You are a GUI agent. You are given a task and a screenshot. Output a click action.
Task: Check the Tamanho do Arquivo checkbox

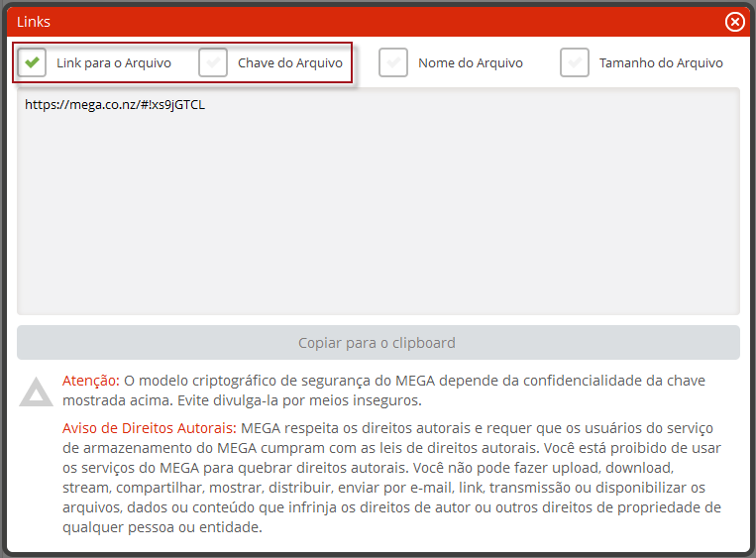tap(575, 62)
